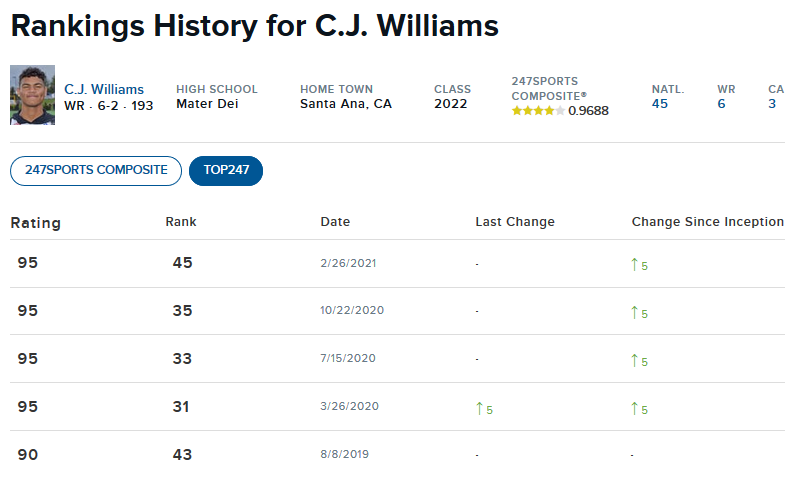Click the Last Change column header
Screen dimensions: 792x495
coord(514,222)
